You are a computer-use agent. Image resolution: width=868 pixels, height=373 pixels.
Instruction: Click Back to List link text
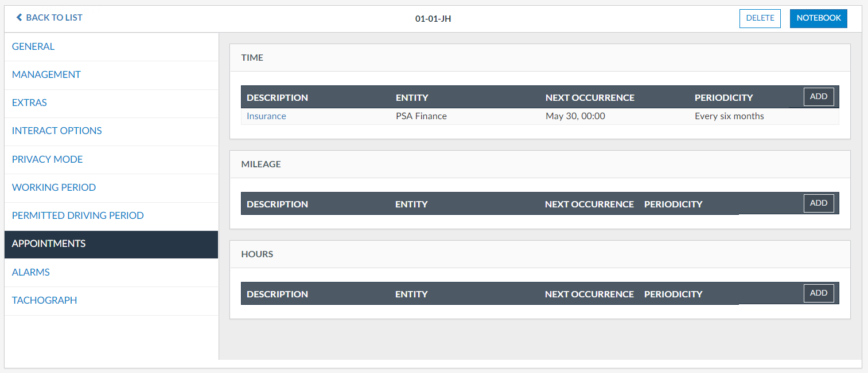pos(54,18)
